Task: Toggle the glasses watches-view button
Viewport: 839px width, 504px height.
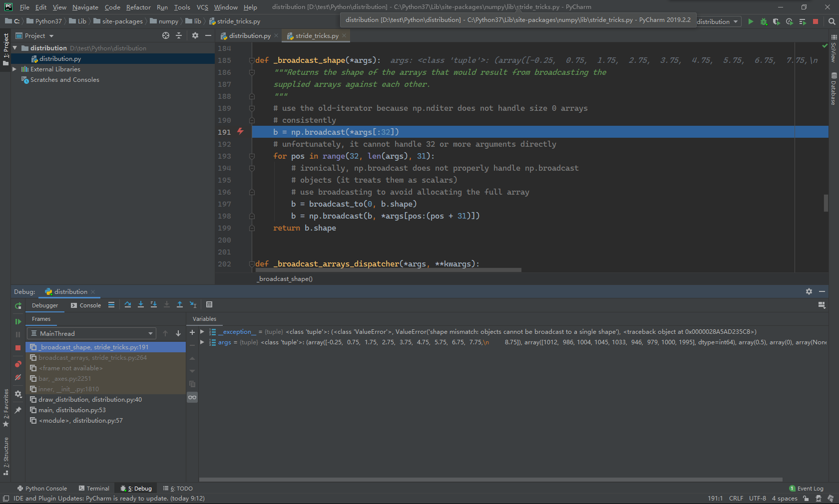Action: tap(192, 397)
